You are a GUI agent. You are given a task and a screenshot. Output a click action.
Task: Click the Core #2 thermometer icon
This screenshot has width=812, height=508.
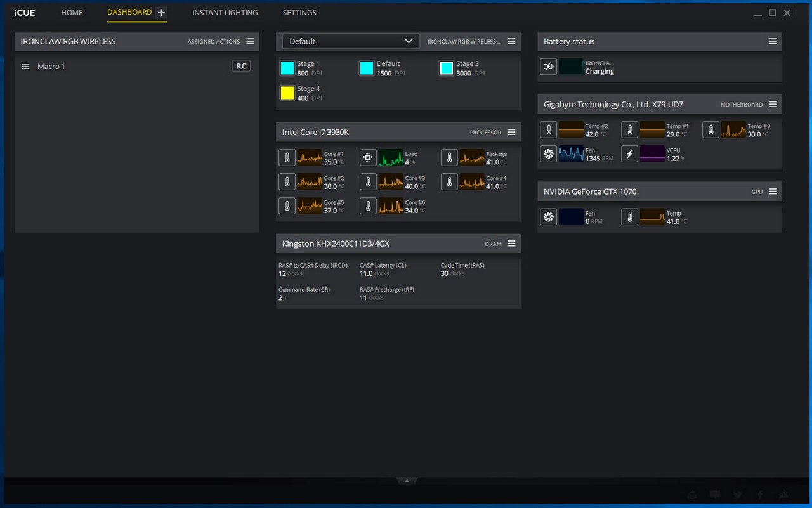(x=287, y=182)
